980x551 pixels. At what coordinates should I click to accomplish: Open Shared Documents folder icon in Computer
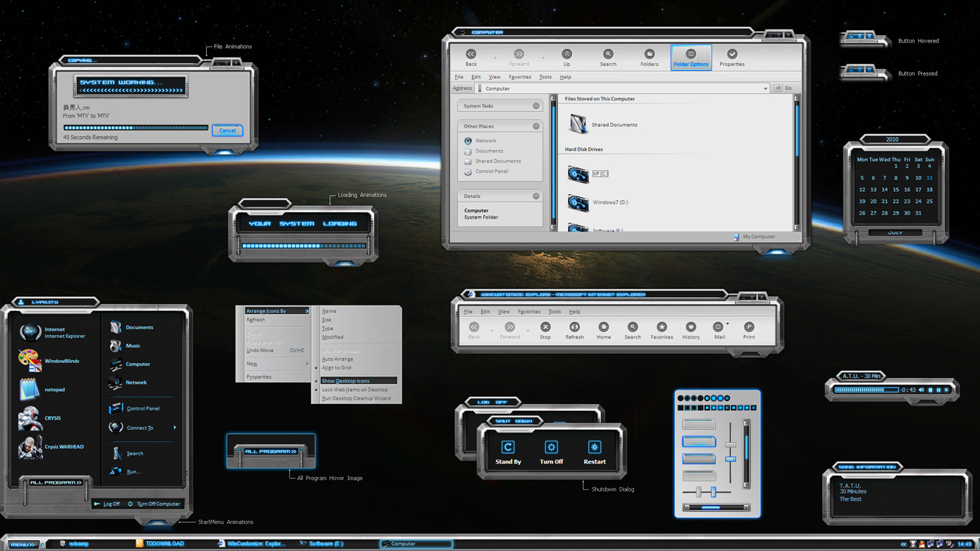(x=578, y=124)
